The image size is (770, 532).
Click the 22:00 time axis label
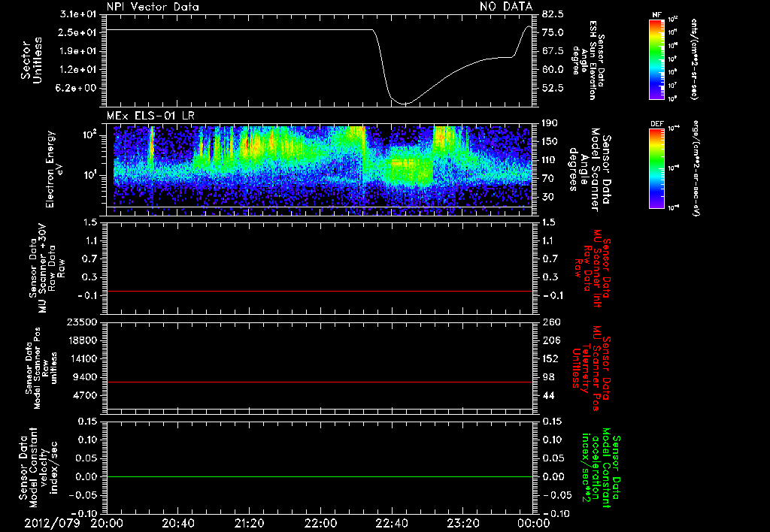(320, 523)
